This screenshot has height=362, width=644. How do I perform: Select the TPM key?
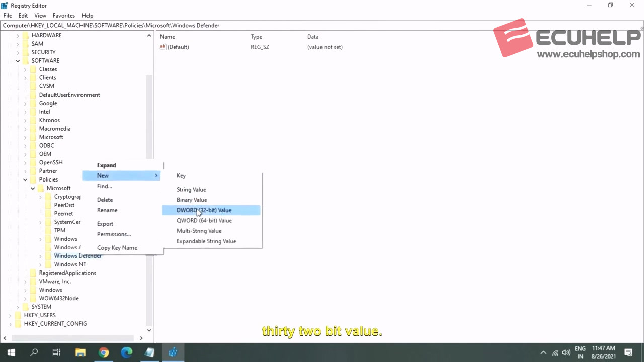(x=60, y=231)
